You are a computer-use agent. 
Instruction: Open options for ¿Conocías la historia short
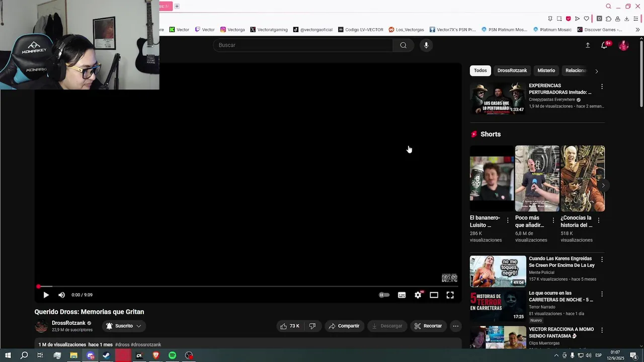point(598,220)
